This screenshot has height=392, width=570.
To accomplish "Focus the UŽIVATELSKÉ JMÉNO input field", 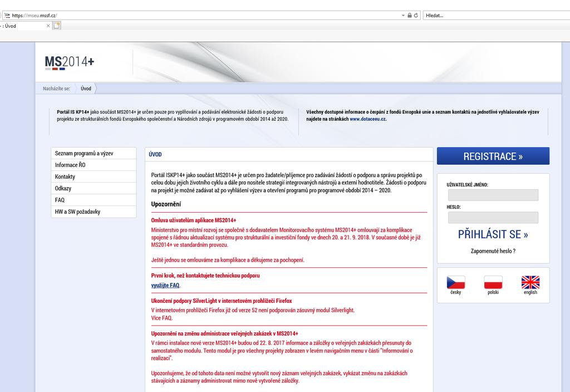I will [493, 195].
